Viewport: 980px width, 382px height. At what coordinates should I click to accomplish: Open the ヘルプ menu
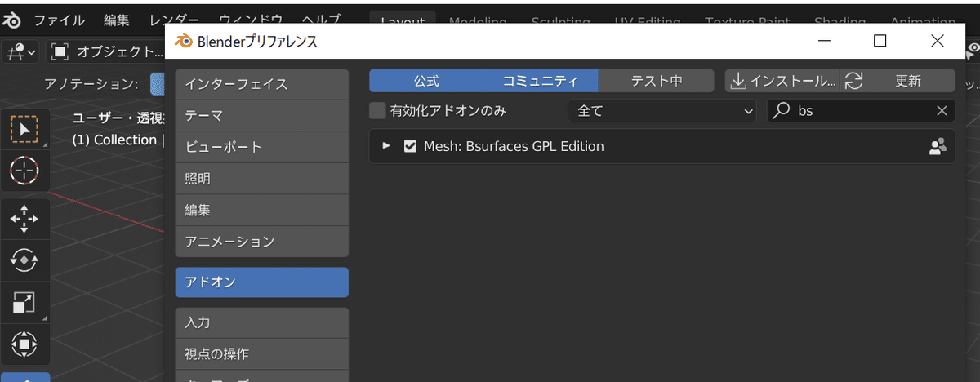[322, 19]
